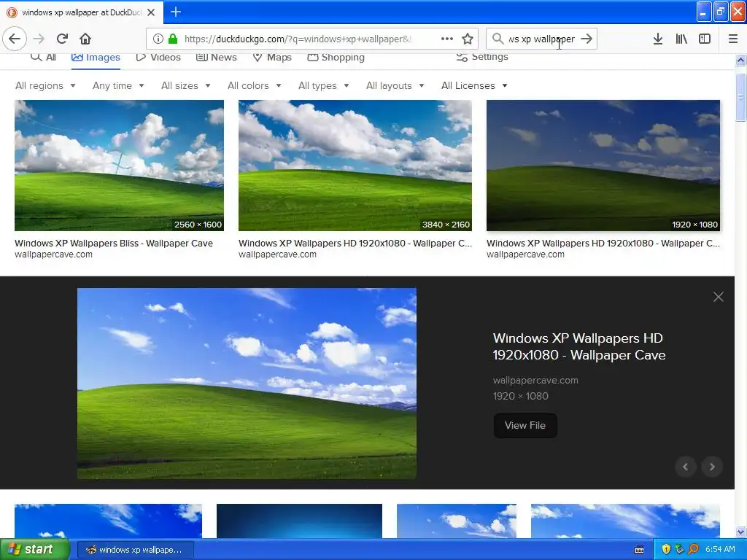Click the 6:54 AM clock
The width and height of the screenshot is (747, 560).
[x=720, y=549]
